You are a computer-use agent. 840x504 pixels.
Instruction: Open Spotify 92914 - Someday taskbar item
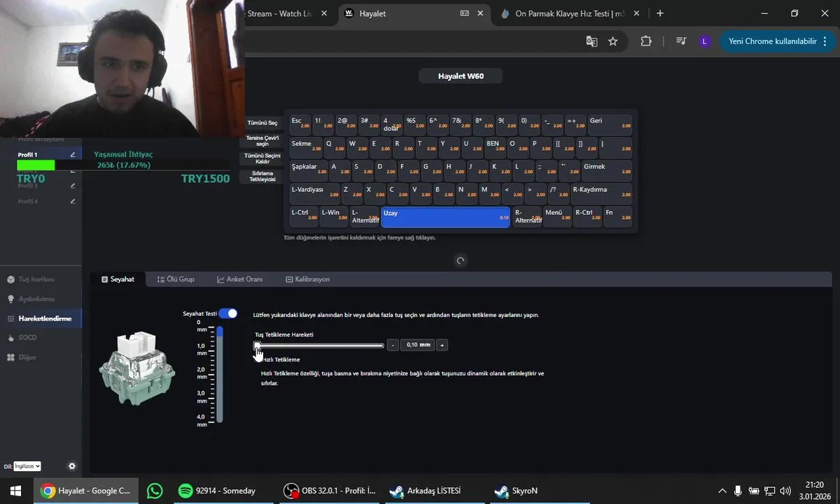tap(222, 491)
